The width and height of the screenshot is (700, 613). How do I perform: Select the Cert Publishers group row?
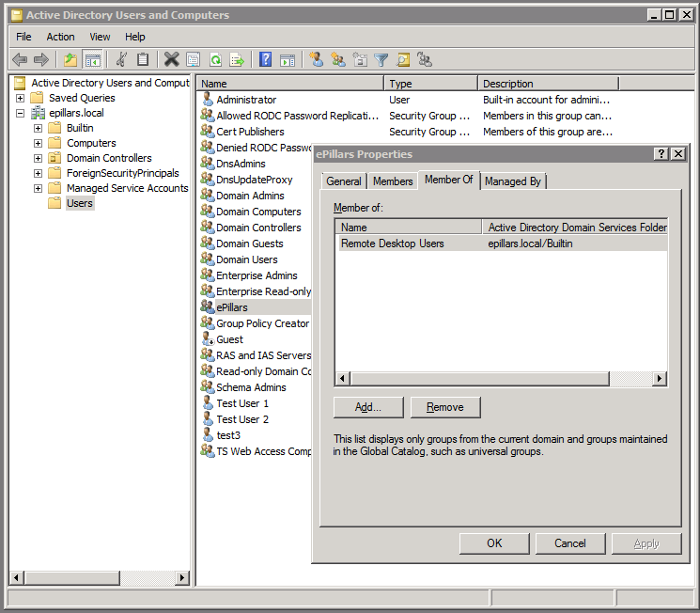(x=250, y=132)
